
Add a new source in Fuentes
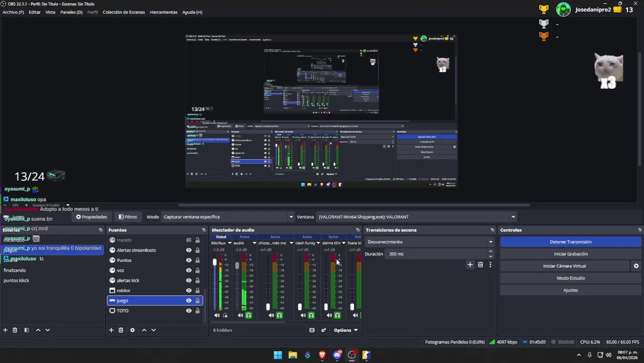(x=111, y=330)
